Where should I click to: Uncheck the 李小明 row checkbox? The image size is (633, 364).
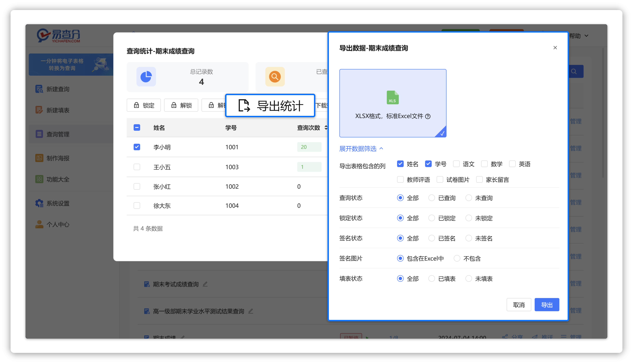(137, 147)
